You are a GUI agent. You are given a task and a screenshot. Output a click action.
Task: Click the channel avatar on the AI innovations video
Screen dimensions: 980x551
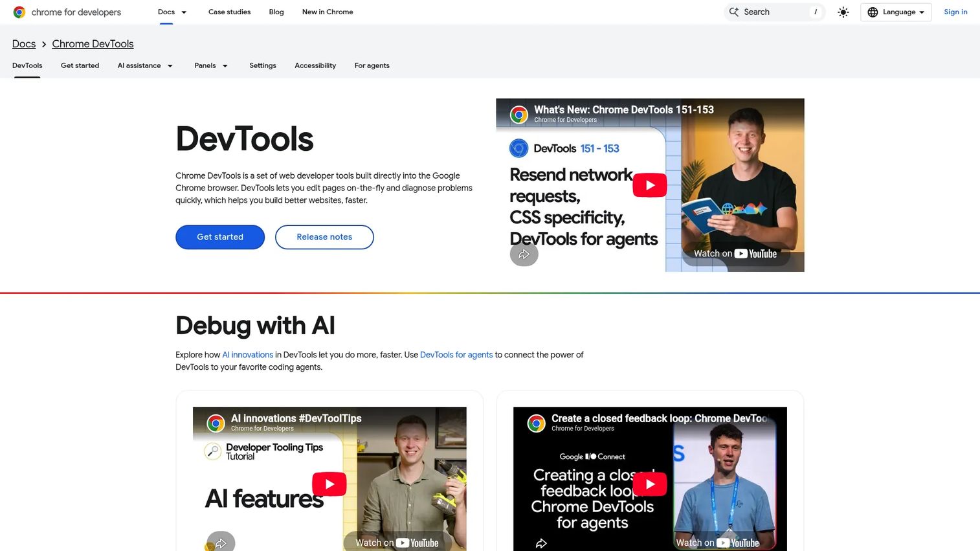[216, 423]
